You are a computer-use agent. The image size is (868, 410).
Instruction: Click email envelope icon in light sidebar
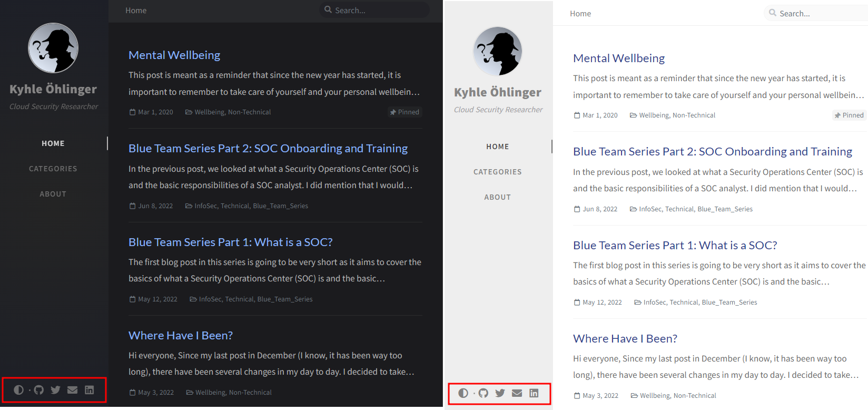517,393
